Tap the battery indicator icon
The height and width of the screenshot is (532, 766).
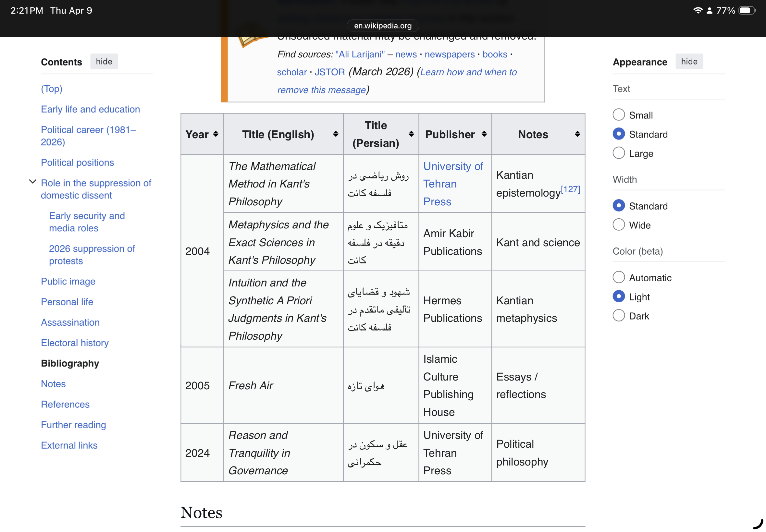(746, 10)
